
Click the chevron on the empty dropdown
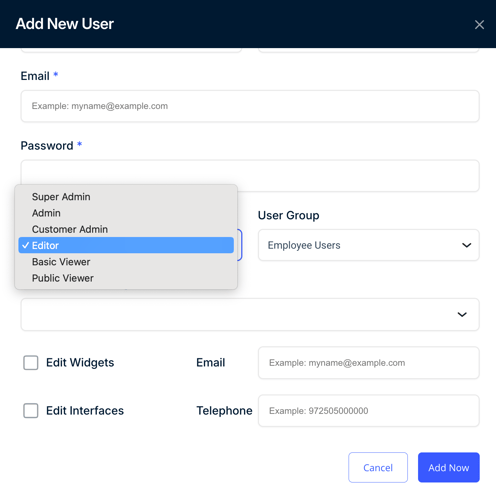point(462,314)
